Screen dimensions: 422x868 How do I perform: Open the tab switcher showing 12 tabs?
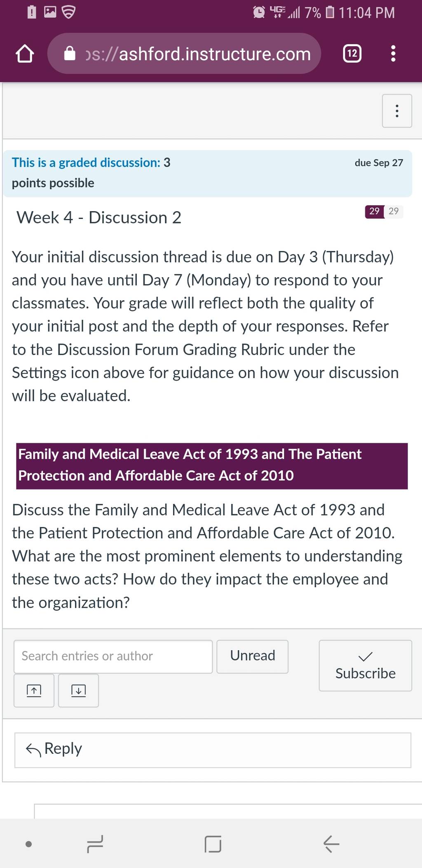(352, 54)
